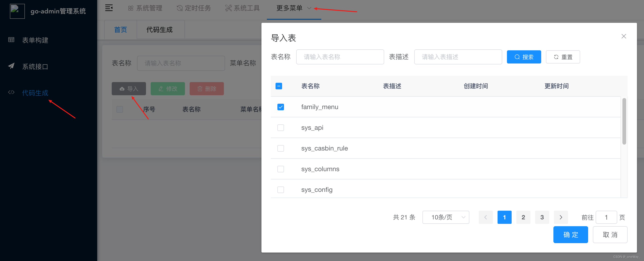Open 表单构建 in the sidebar
Image resolution: width=644 pixels, height=261 pixels.
coord(35,40)
